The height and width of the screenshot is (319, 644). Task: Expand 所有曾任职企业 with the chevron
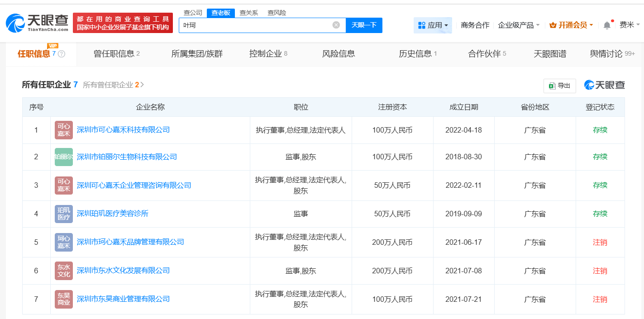(142, 85)
